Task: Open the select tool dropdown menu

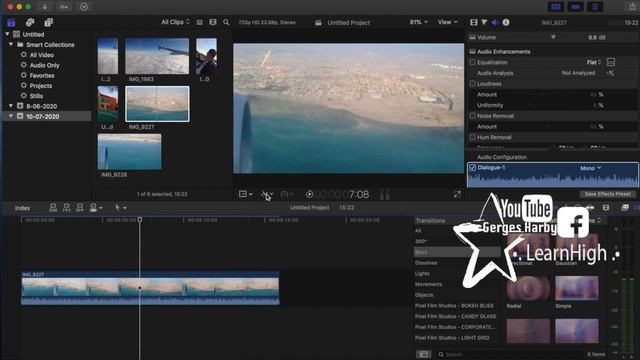Action: (121, 208)
